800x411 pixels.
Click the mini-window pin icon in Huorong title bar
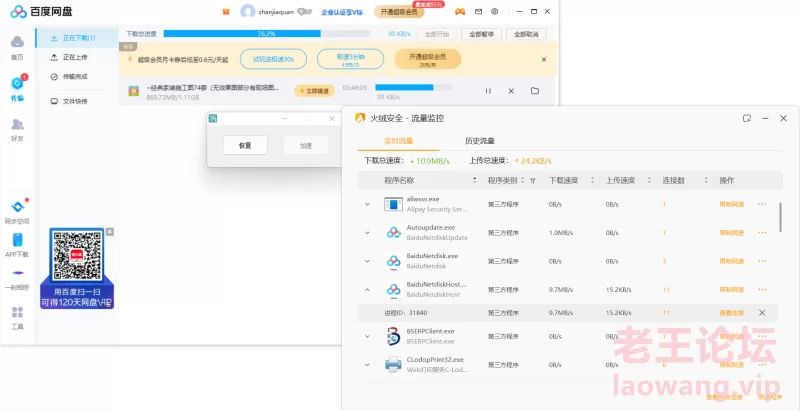[747, 118]
